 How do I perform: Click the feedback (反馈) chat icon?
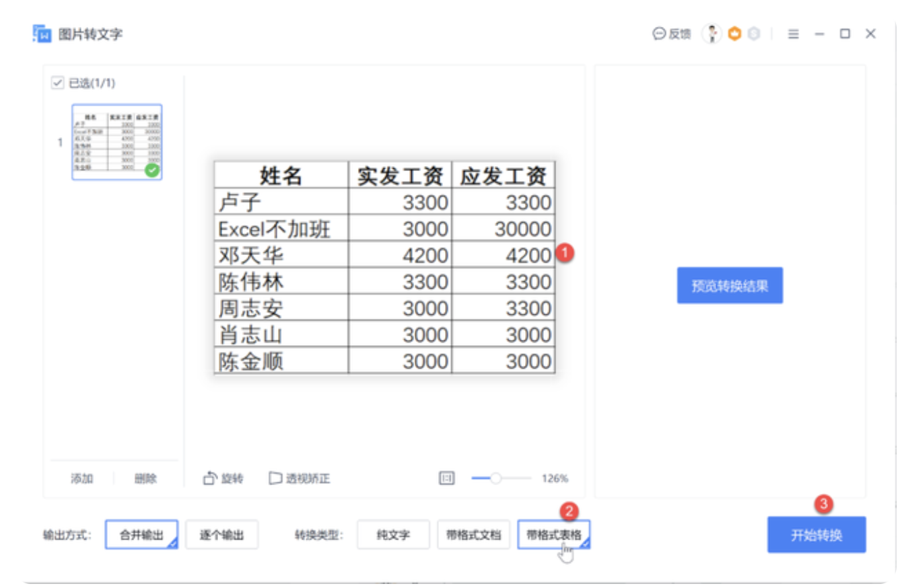point(658,34)
